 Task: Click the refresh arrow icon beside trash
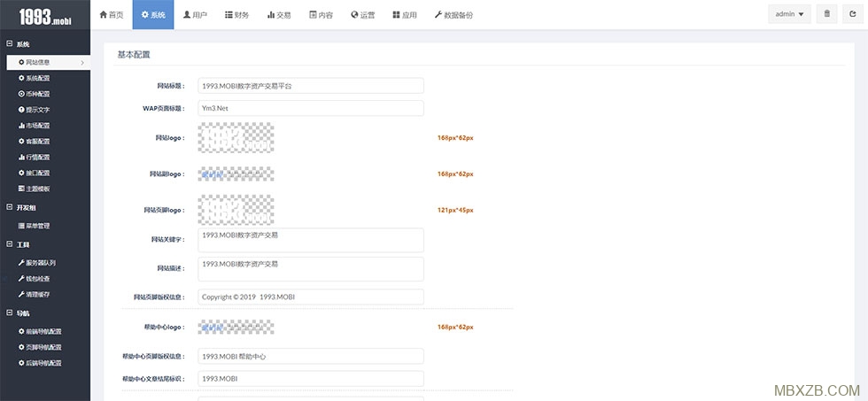coord(853,14)
